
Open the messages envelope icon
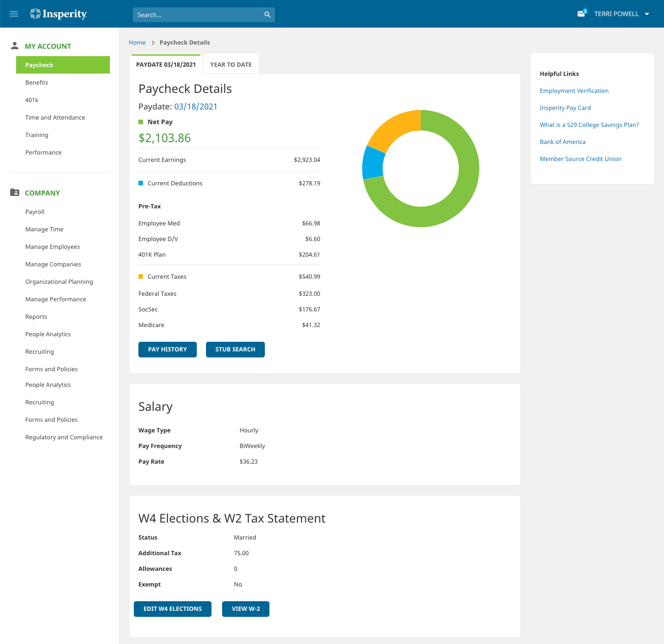click(580, 14)
